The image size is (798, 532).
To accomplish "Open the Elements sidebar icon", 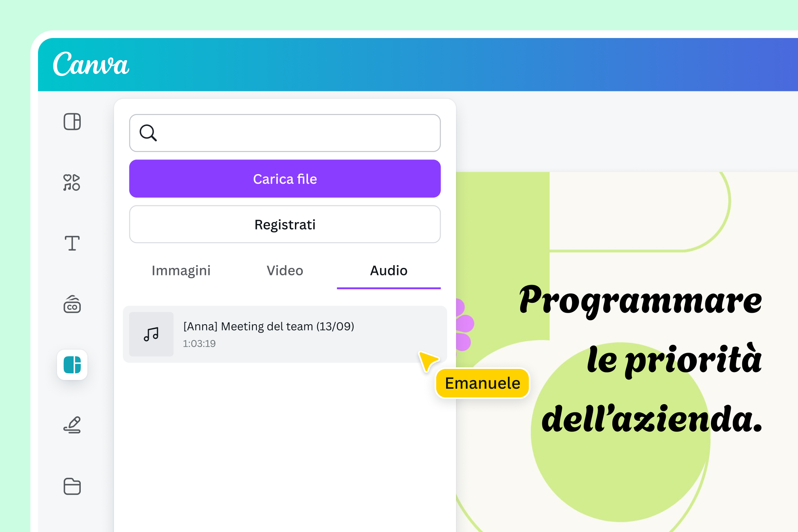I will coord(72,182).
